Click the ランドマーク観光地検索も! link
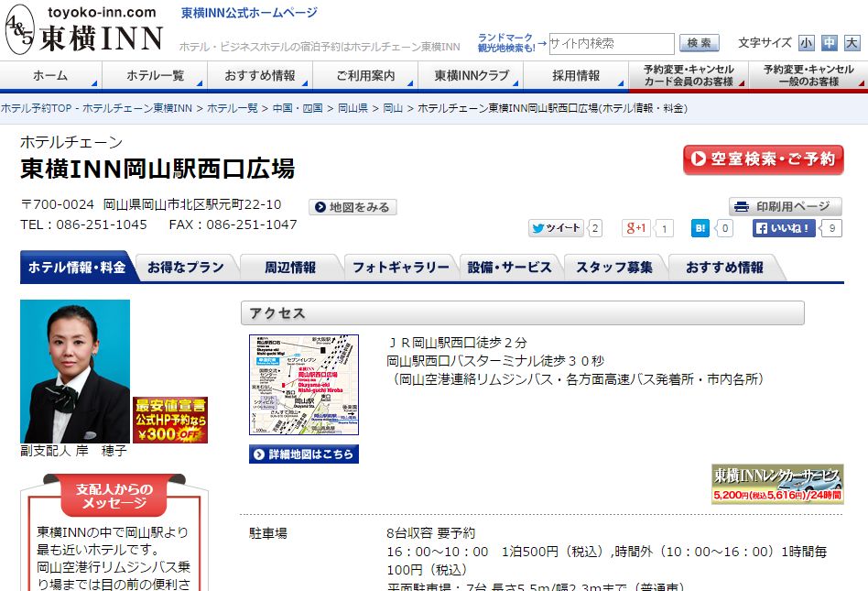Screen dimensions: 868x591 [x=505, y=43]
